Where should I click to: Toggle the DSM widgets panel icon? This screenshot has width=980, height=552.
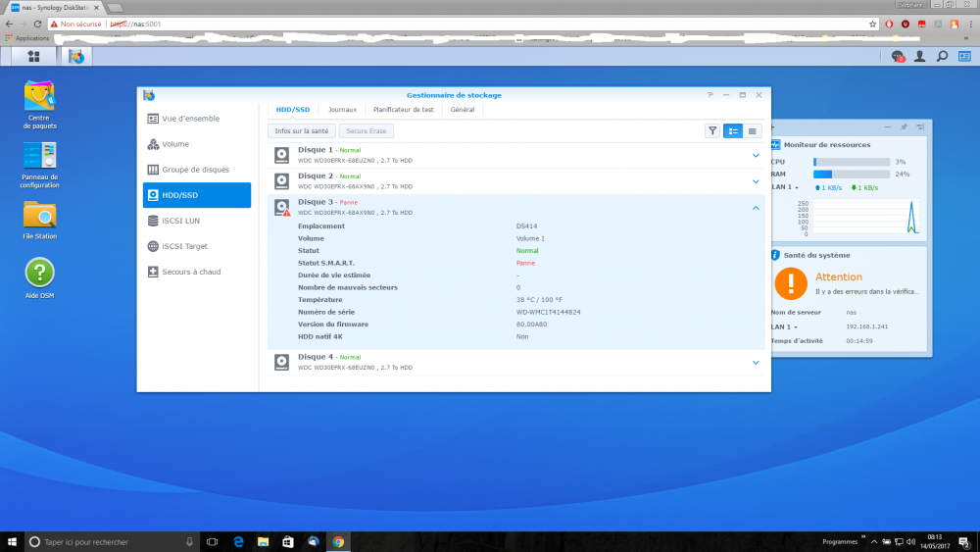coord(964,56)
